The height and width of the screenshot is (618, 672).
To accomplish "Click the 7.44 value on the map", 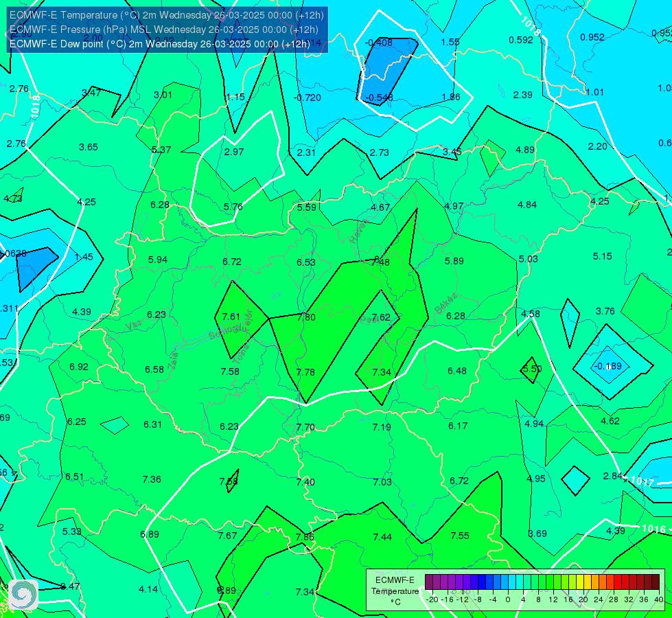I will (382, 538).
